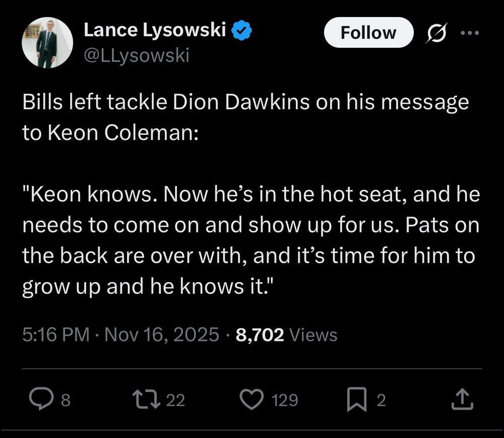The image size is (504, 438).
Task: Click the reply speech bubble icon
Action: [39, 400]
